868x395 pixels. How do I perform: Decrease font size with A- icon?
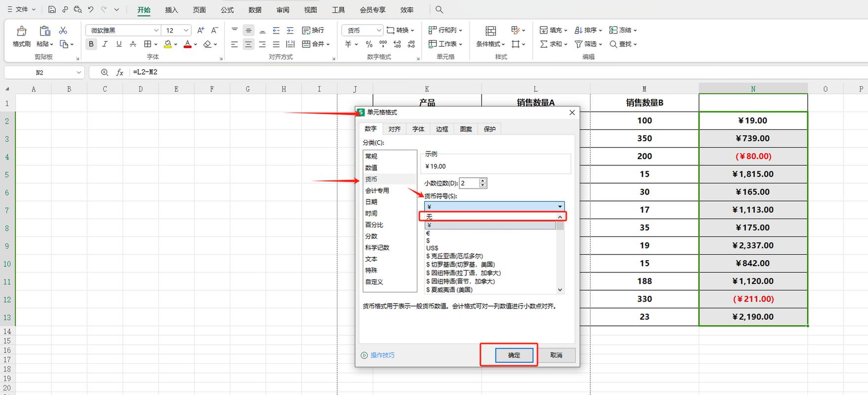click(215, 30)
